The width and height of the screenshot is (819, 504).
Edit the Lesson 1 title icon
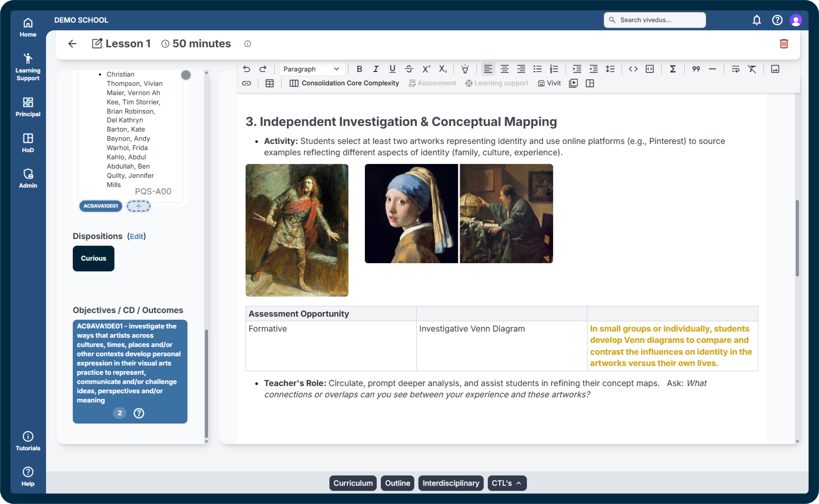tap(97, 44)
